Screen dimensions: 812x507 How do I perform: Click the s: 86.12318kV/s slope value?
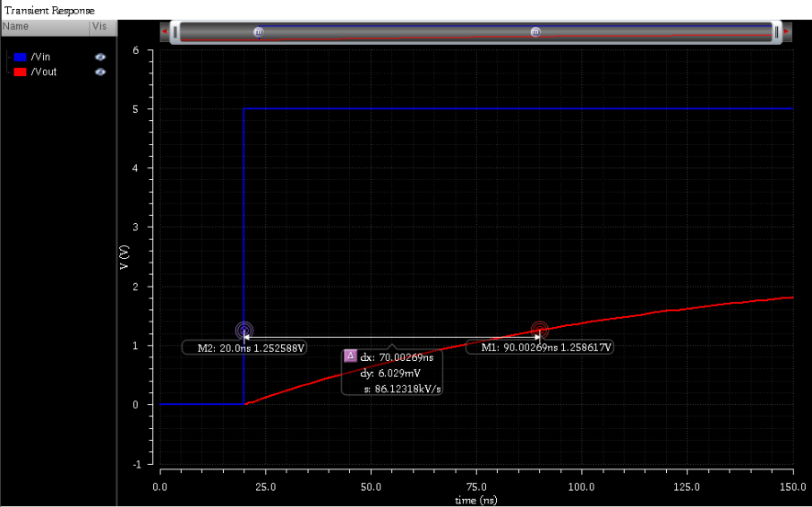(x=403, y=389)
